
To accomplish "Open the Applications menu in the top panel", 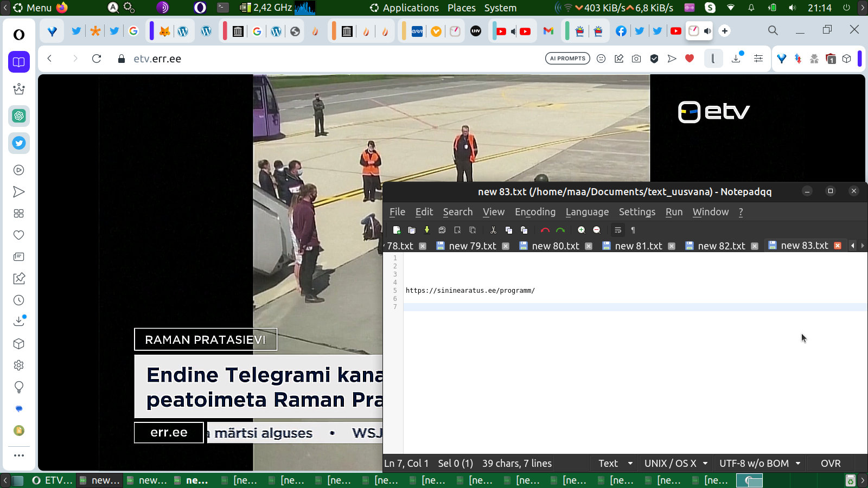I will [x=410, y=8].
